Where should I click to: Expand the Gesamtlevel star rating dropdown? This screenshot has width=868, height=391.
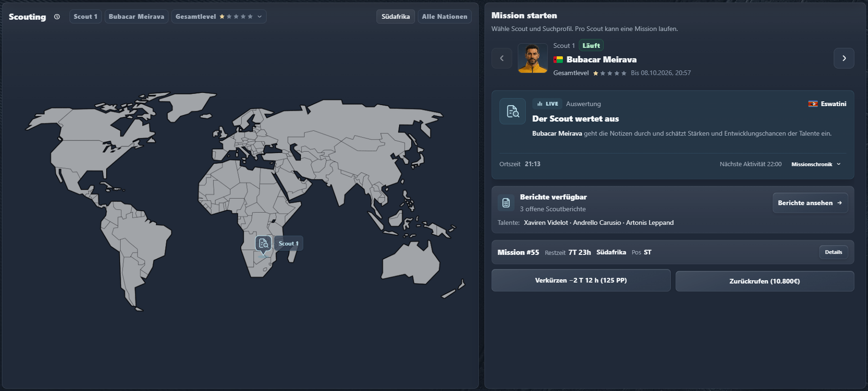tap(219, 16)
